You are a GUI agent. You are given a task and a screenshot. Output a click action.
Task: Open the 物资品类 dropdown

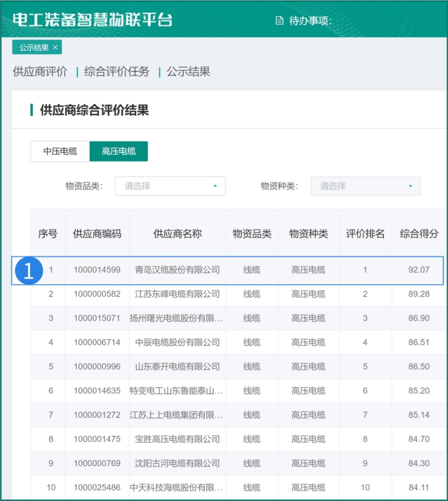pos(170,186)
